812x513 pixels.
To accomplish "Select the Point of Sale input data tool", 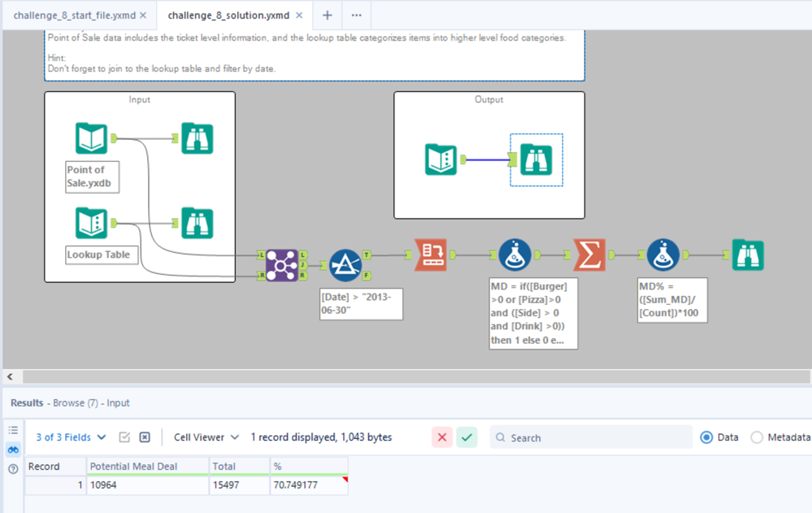I will 91,138.
